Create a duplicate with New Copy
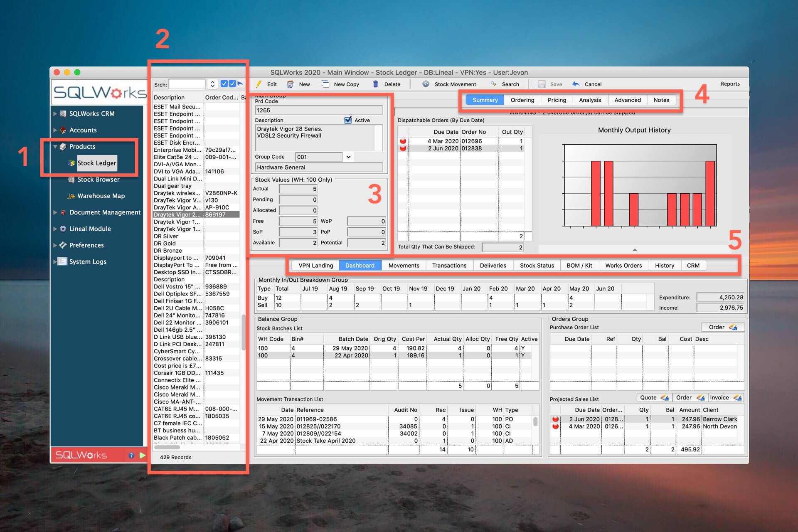 [341, 84]
